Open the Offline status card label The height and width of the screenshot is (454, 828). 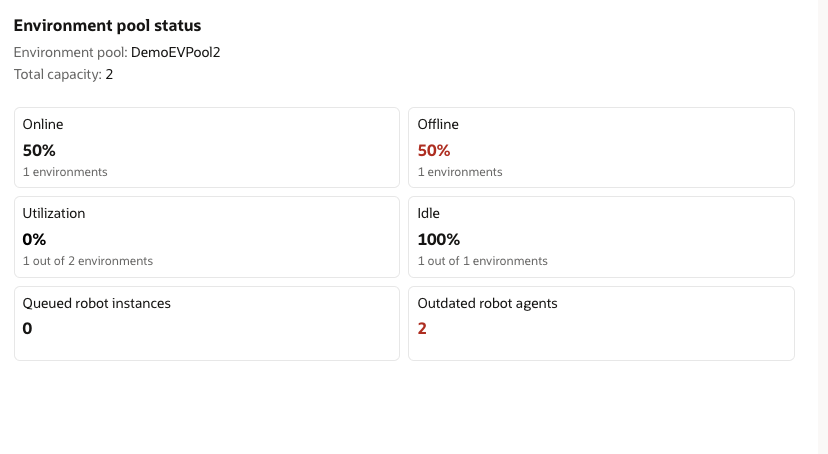click(438, 125)
